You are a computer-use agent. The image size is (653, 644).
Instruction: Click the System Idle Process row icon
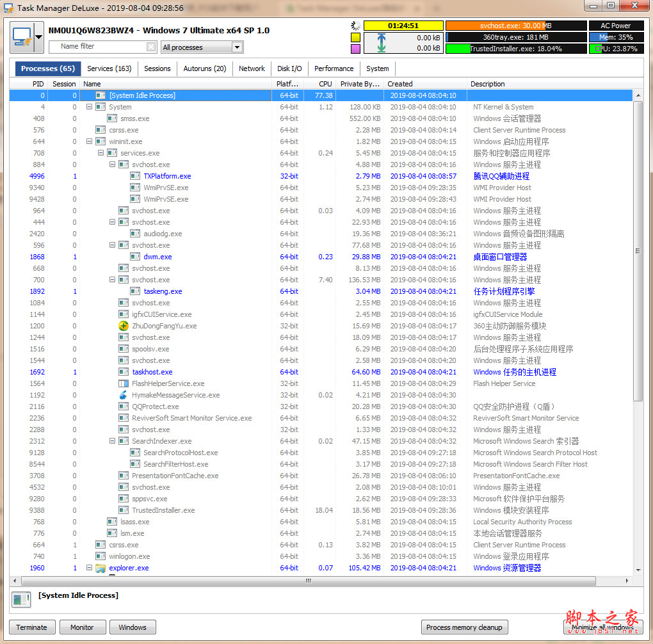(101, 95)
